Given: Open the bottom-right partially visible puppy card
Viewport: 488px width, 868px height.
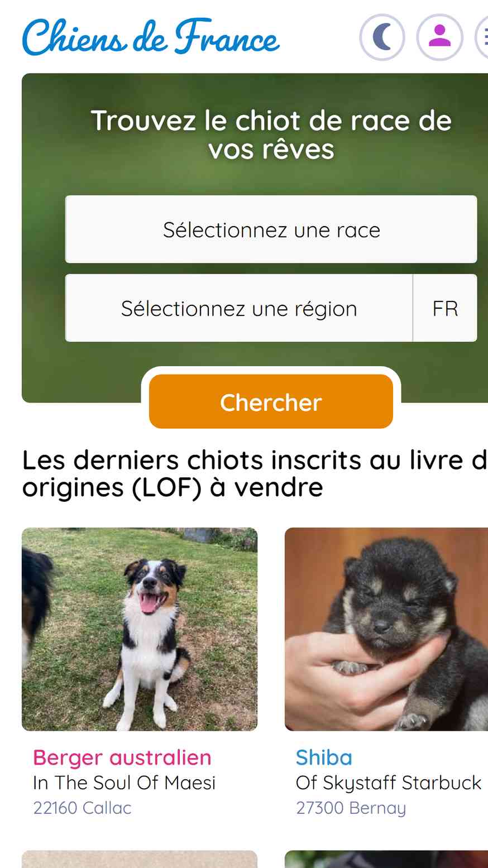Looking at the screenshot, I should [386, 859].
